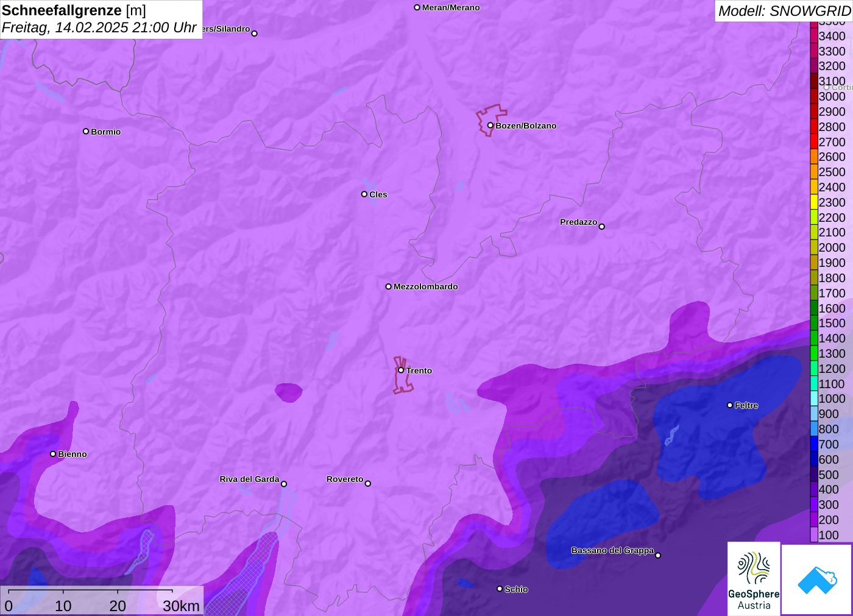The width and height of the screenshot is (853, 616).
Task: Pick the 1500 green legend swatch
Action: (x=814, y=323)
